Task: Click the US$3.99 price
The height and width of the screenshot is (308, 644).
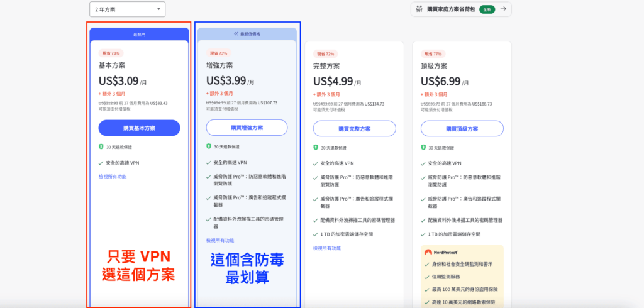Action: [226, 80]
